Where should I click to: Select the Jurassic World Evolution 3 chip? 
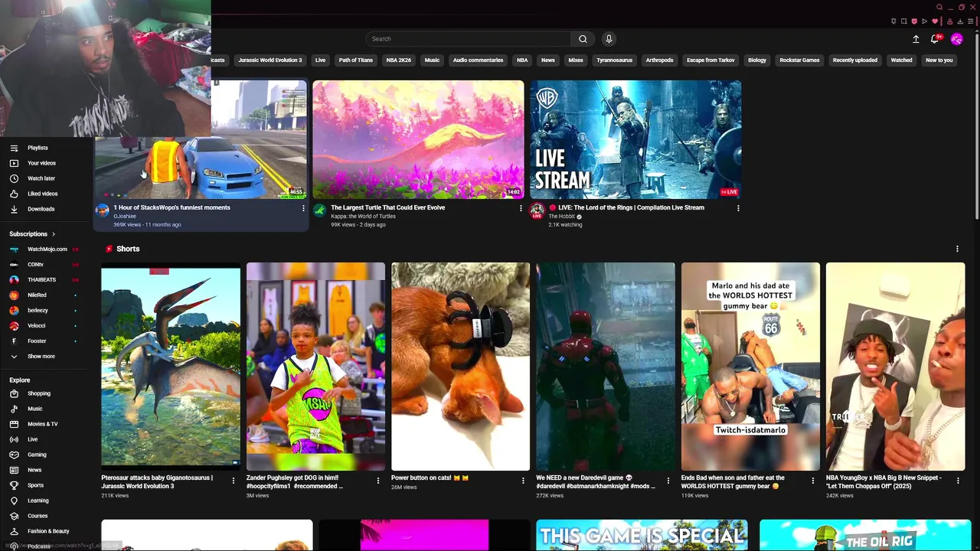[269, 60]
